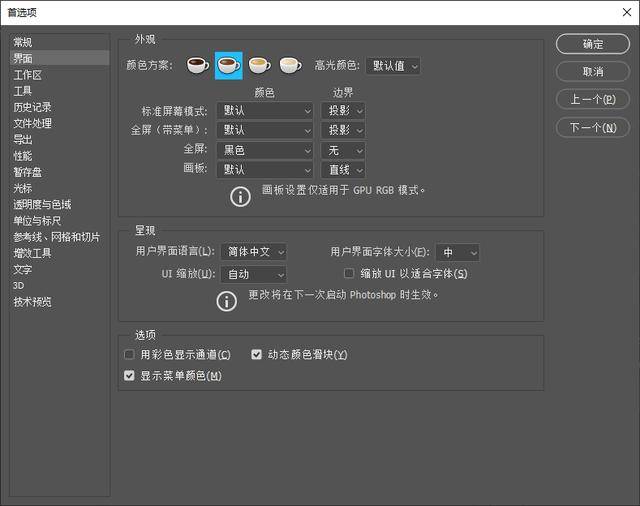Screen dimensions: 640x506
Task: Open the 标准屏幕模式 color dropdown
Action: point(264,111)
